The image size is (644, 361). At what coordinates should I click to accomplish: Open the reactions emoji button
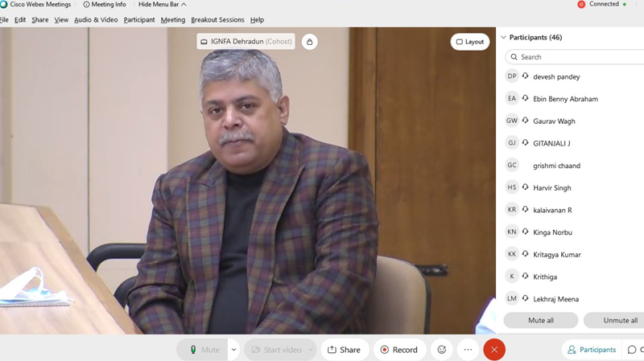pos(441,350)
